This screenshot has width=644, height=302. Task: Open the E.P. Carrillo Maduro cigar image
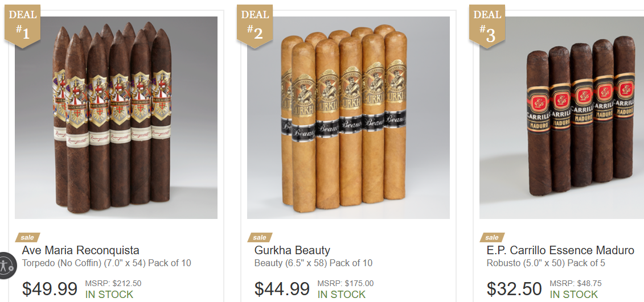click(562, 118)
